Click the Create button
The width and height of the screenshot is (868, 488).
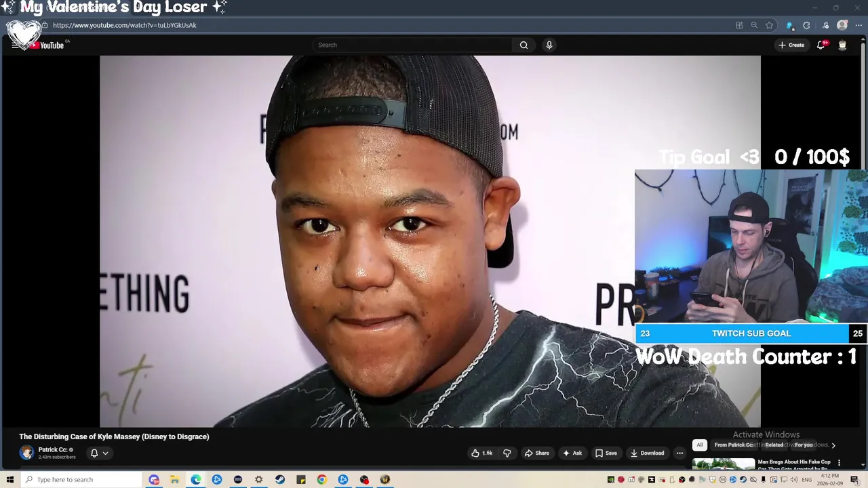(791, 45)
